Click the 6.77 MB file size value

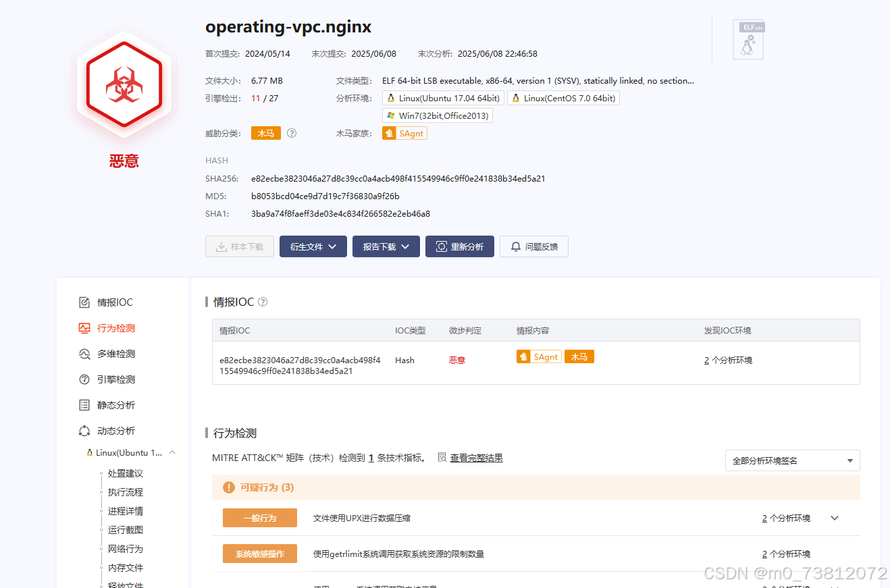coord(267,81)
